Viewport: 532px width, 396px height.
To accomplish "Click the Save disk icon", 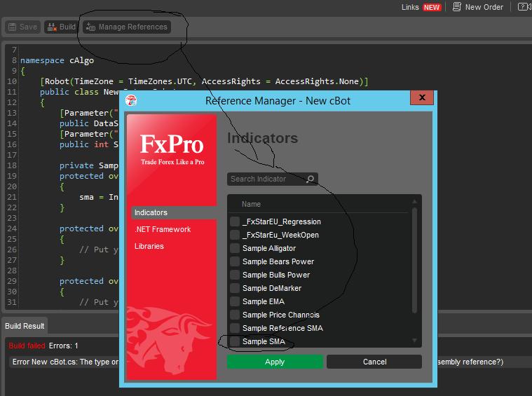I will (x=12, y=27).
